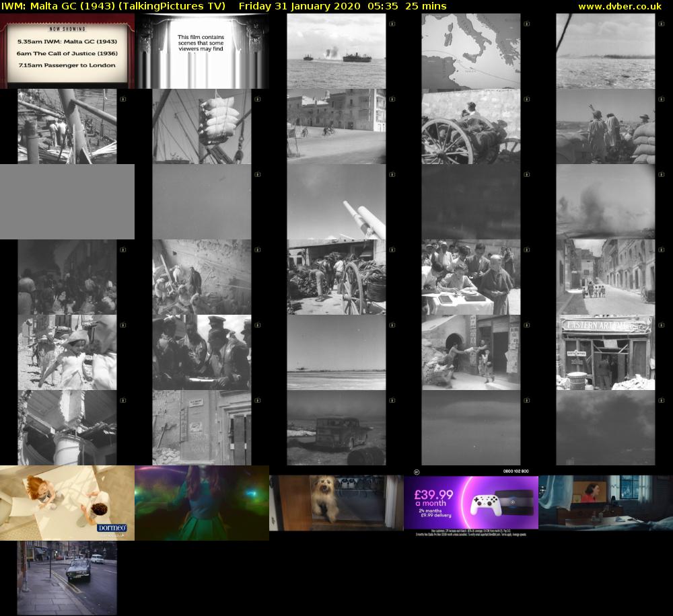Open the Now Showing schedule card frame
Image resolution: width=673 pixels, height=616 pixels.
67,51
